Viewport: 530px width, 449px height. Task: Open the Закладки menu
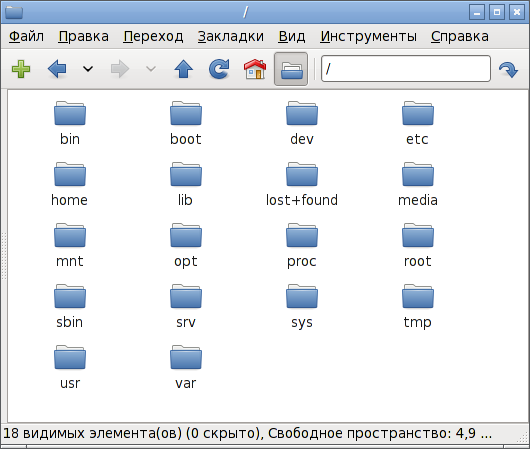[x=231, y=36]
